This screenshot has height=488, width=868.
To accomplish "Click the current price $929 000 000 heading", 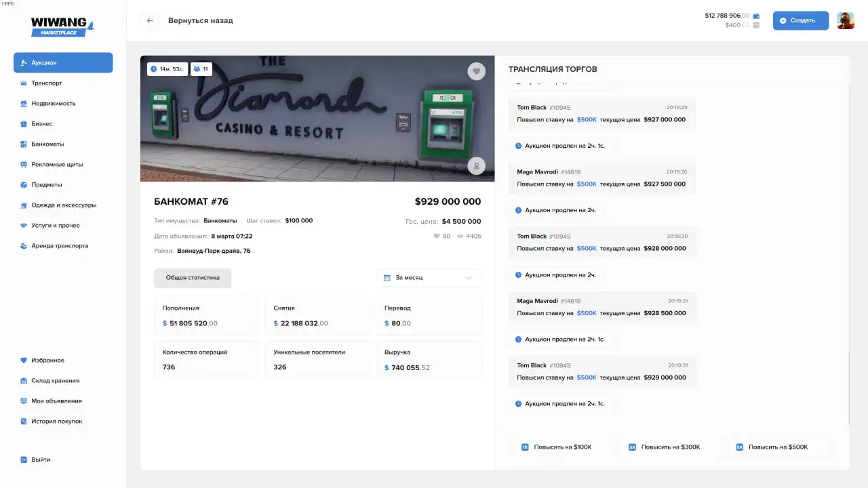I will point(448,201).
